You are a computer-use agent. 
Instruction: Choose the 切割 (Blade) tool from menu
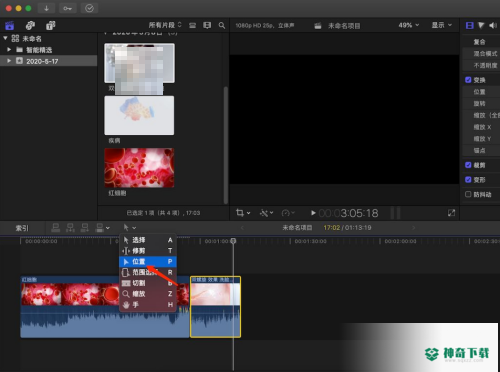pos(148,283)
